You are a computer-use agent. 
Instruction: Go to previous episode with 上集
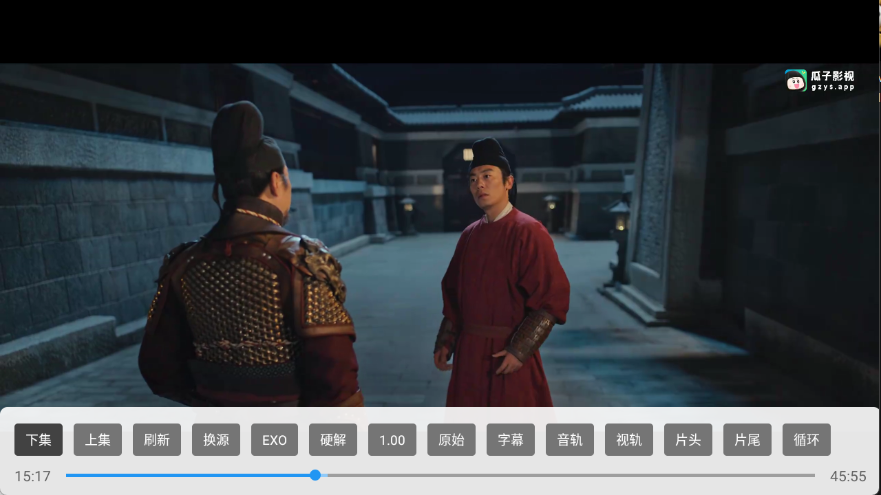tap(98, 440)
